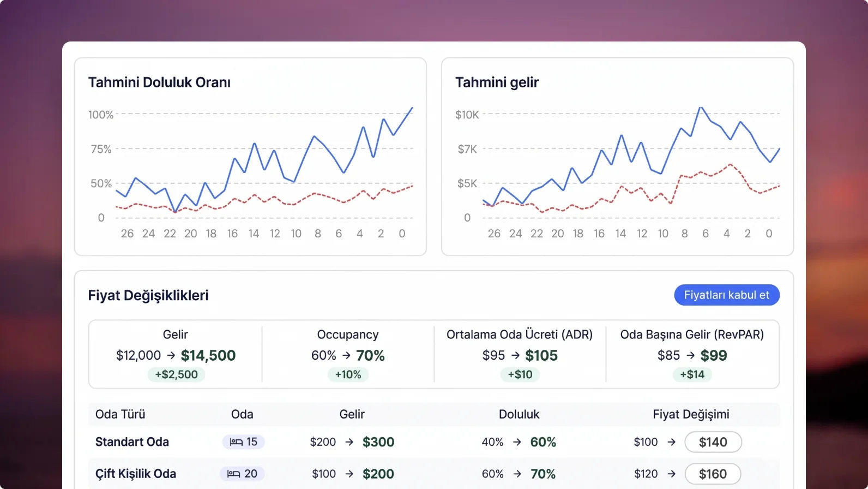
Task: Click the +$14 RevPAR change badge
Action: 692,374
